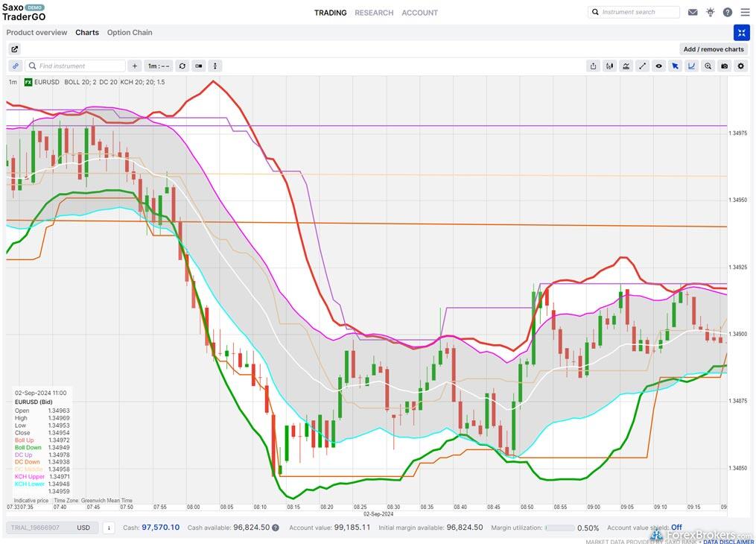This screenshot has height=544, width=756.
Task: Click the share/export chart icon
Action: tap(593, 66)
